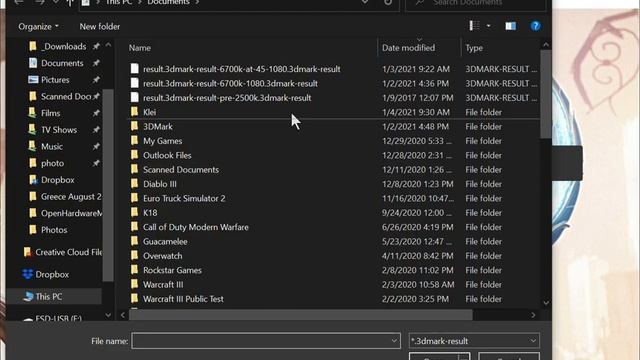This screenshot has width=640, height=360.
Task: Click horizontal scrollbar right arrow
Action: [x=533, y=315]
